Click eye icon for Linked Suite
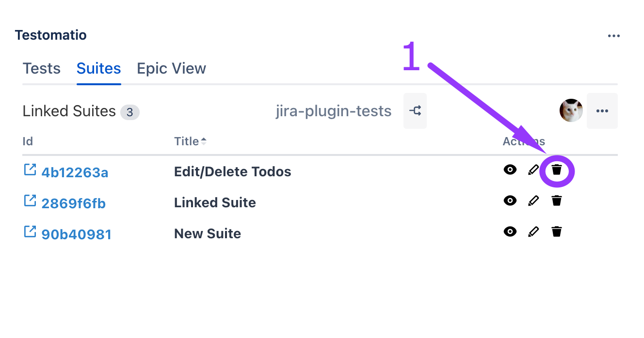 click(x=510, y=200)
